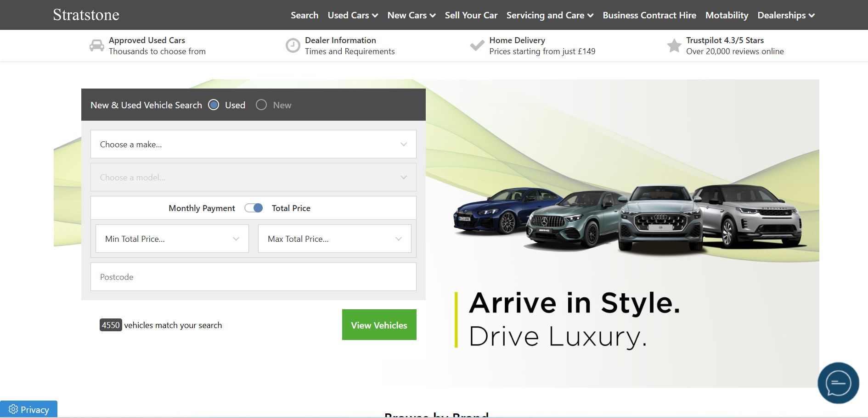Open the live chat bubble

(x=838, y=383)
